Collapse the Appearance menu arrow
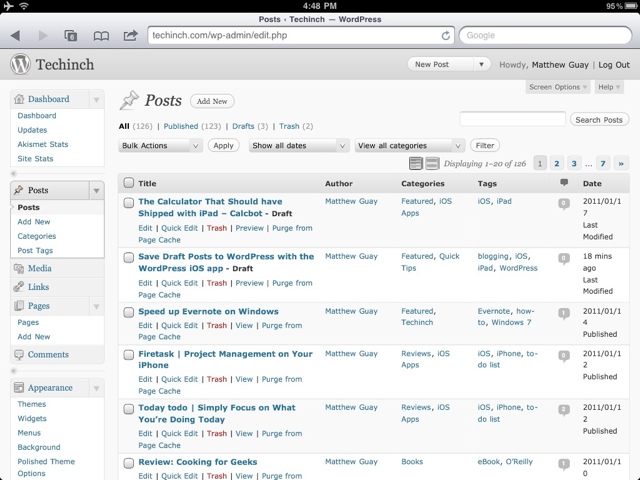 pos(96,388)
